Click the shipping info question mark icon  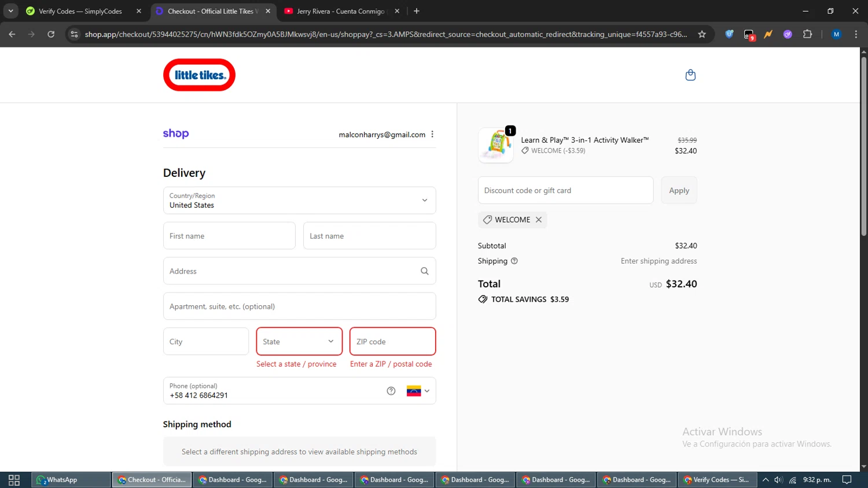click(x=514, y=261)
